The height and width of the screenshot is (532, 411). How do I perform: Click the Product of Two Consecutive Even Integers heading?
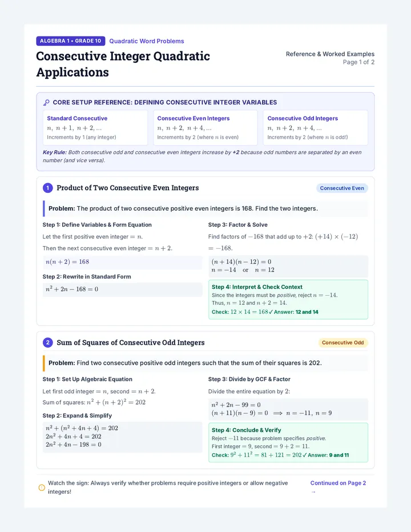[x=128, y=188]
